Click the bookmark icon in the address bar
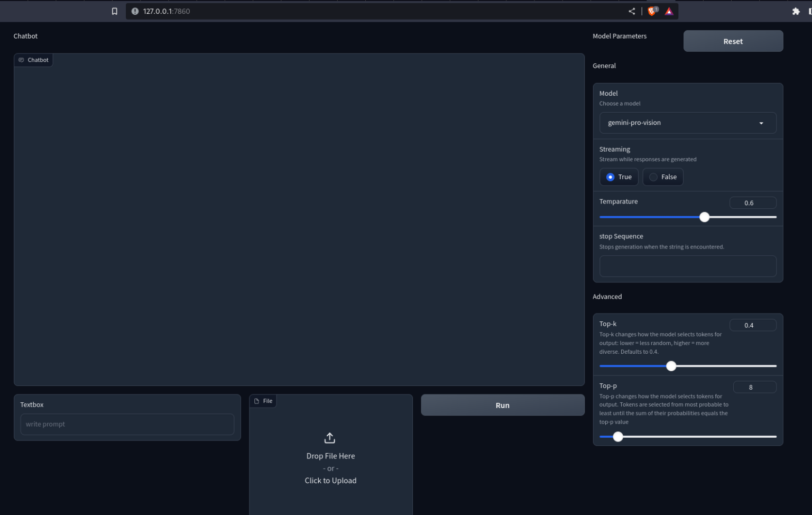This screenshot has width=812, height=515. (x=114, y=11)
